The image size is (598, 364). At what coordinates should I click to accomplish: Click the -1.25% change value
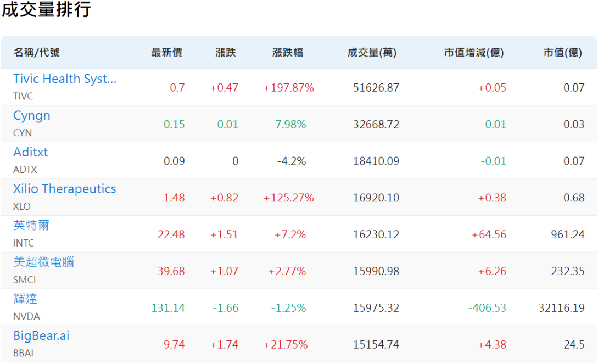coord(288,307)
